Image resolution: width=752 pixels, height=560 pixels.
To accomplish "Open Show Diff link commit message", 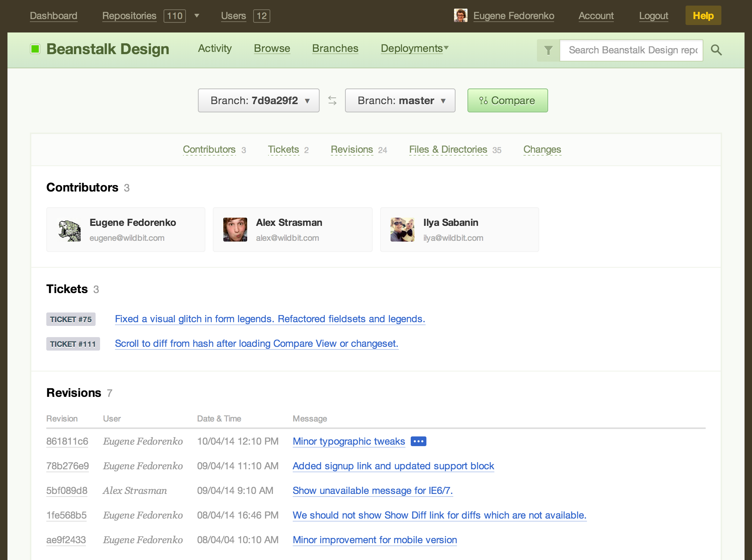I will [x=439, y=515].
